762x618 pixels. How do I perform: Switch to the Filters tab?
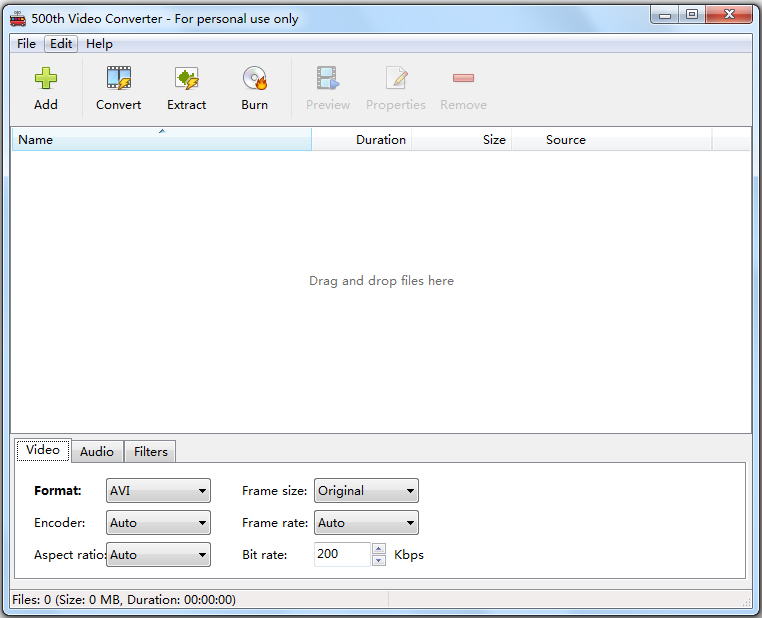coord(151,452)
